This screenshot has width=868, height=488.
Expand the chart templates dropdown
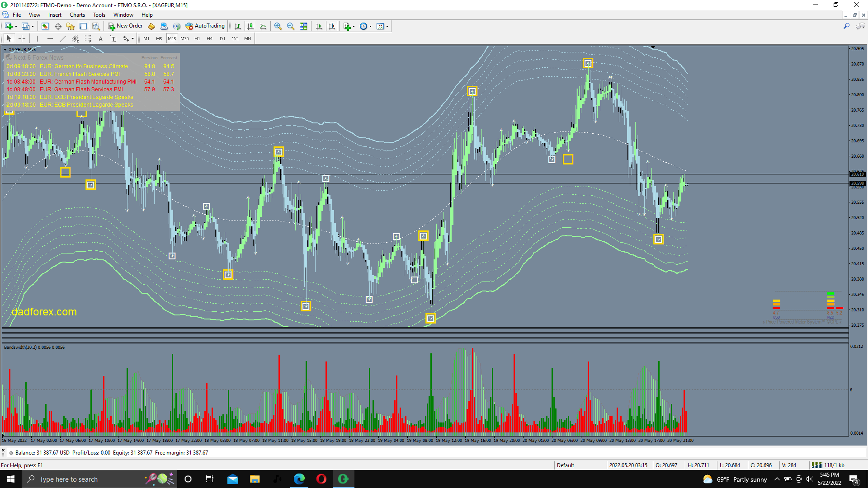point(387,26)
